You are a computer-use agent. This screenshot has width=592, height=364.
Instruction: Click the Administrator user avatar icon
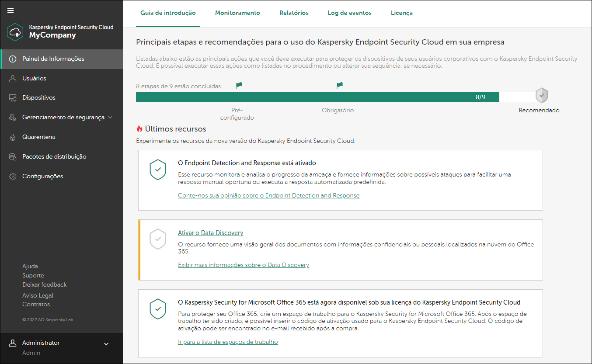[x=13, y=343]
